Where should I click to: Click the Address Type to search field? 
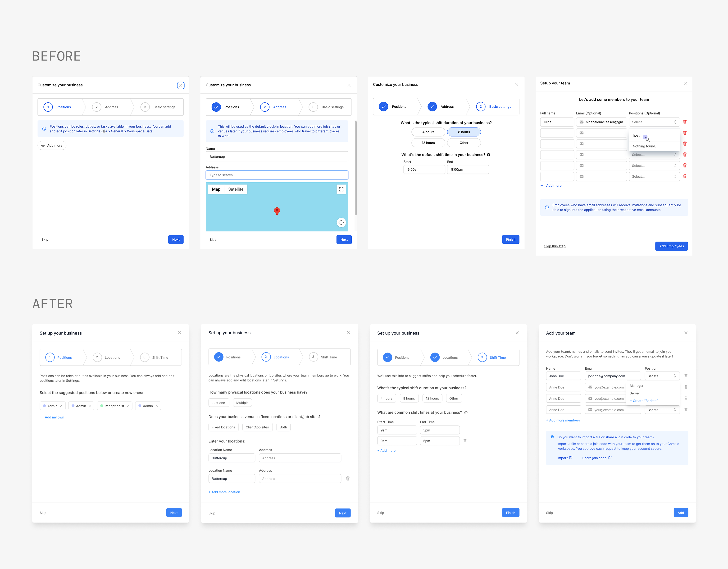point(277,175)
